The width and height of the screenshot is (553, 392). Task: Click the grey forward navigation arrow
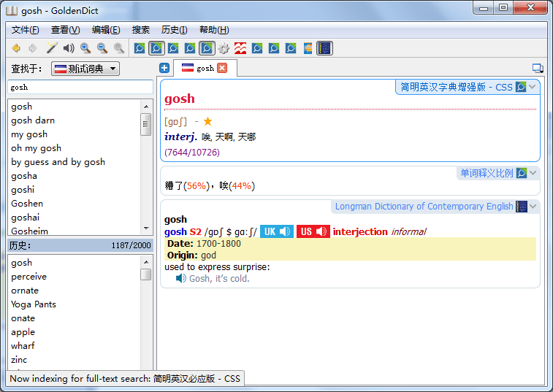point(33,48)
